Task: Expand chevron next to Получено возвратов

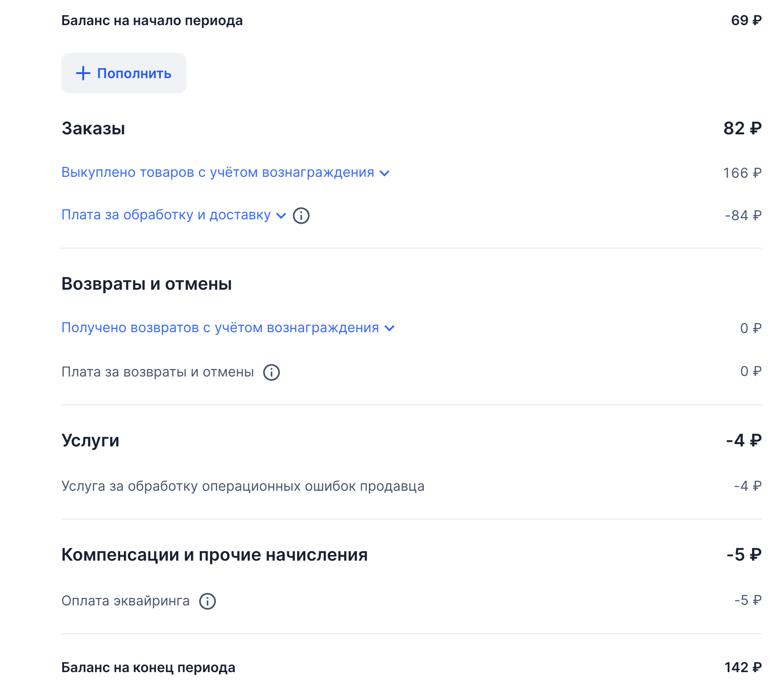Action: (389, 328)
